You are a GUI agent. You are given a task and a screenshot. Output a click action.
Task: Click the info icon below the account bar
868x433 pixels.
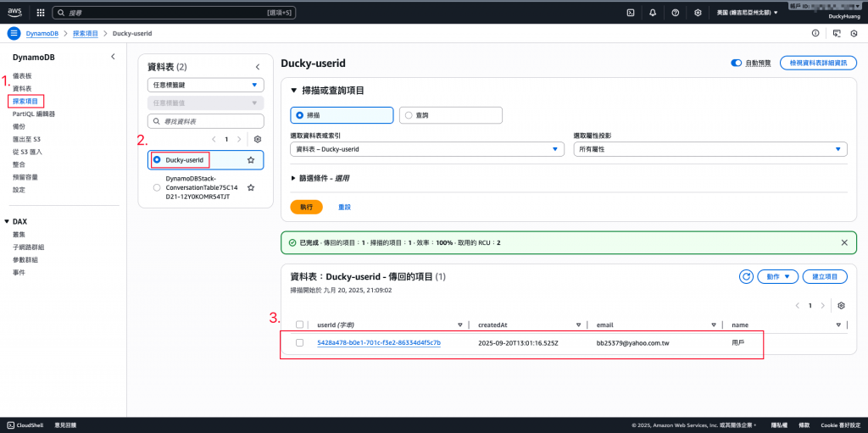(x=815, y=33)
